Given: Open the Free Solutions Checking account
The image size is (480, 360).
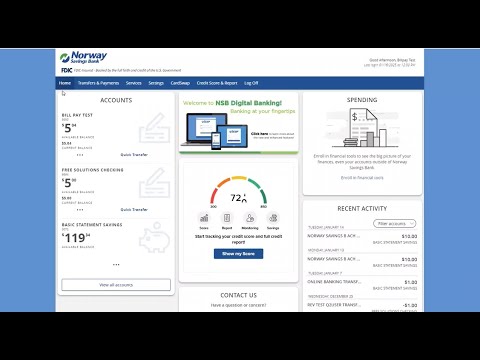Looking at the screenshot, I should (93, 170).
